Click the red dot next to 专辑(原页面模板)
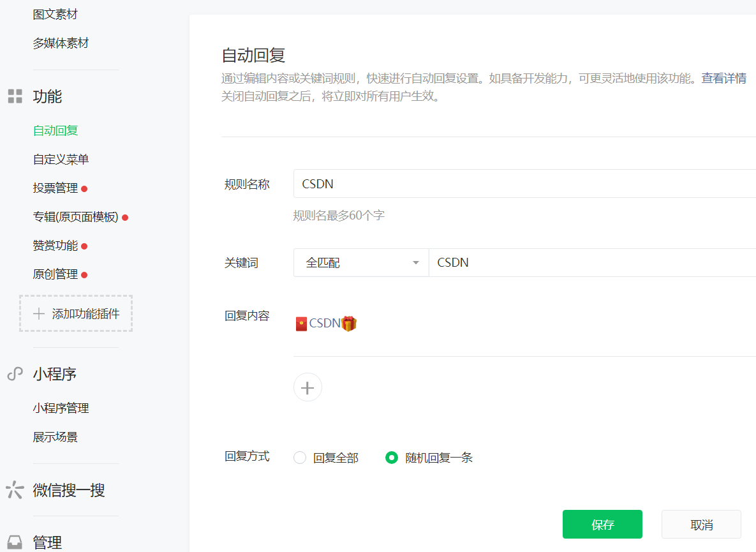The height and width of the screenshot is (552, 756). coord(125,218)
